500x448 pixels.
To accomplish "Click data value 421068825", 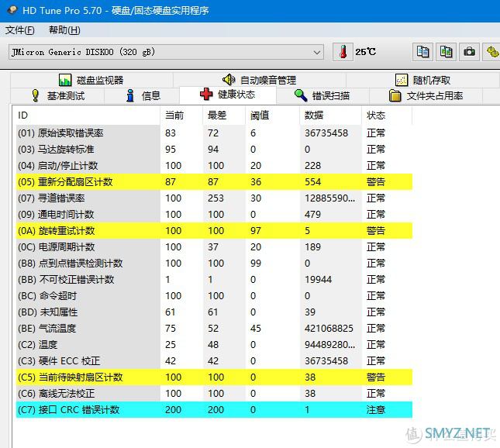I will [329, 328].
